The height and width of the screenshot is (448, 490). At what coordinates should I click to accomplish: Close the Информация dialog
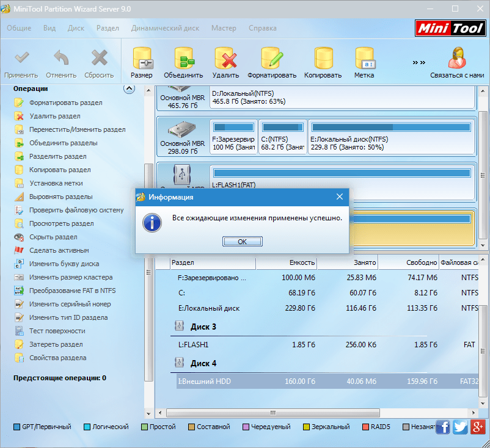tap(340, 197)
